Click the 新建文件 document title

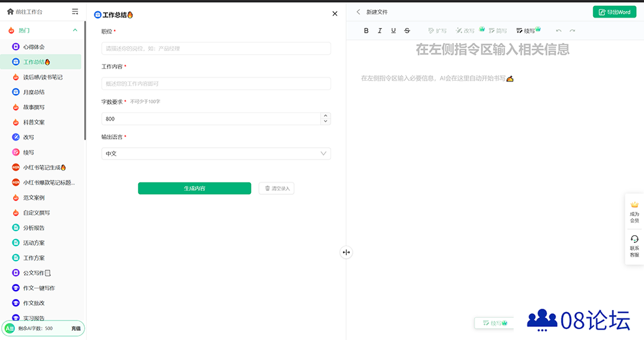click(377, 12)
